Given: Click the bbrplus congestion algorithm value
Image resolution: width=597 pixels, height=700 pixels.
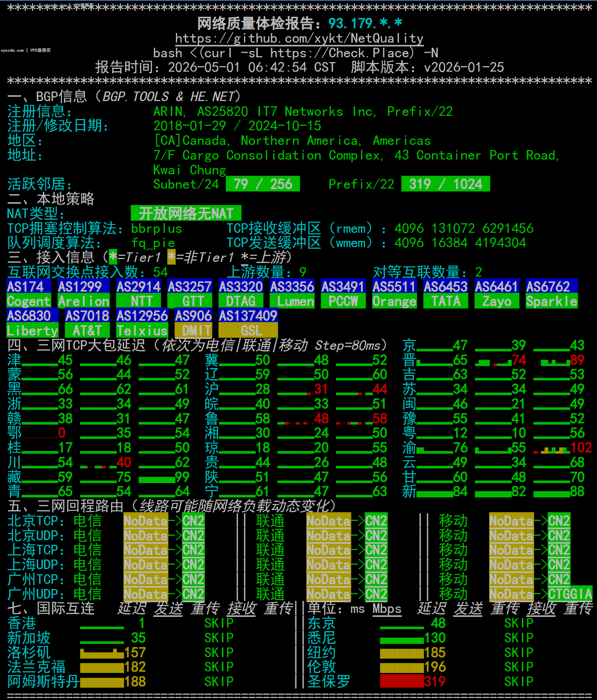Looking at the screenshot, I should pyautogui.click(x=156, y=228).
